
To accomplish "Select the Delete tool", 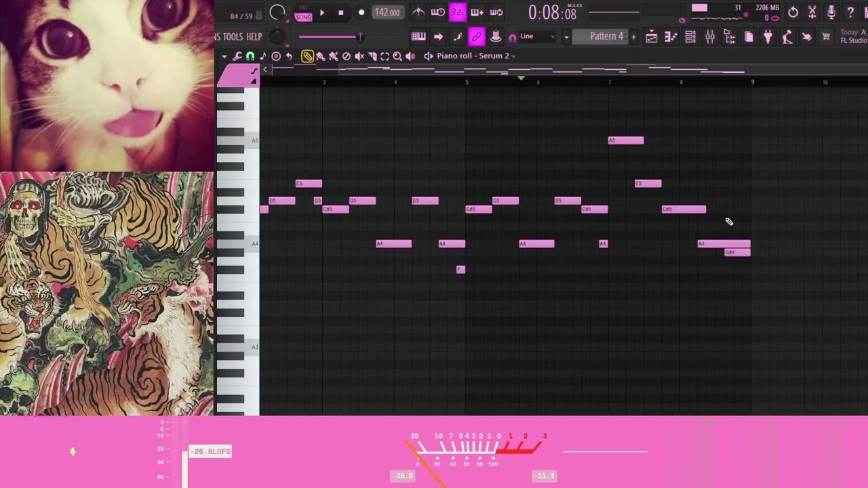I will (x=347, y=56).
